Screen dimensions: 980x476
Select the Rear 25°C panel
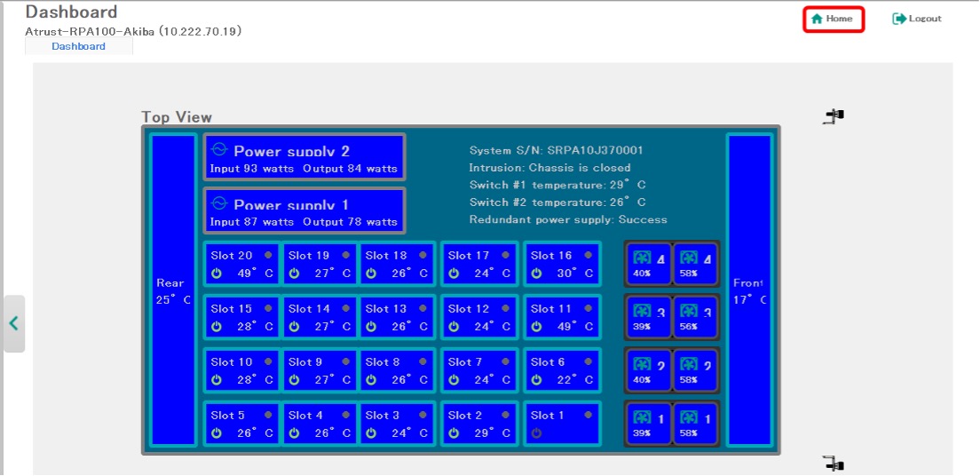173,290
